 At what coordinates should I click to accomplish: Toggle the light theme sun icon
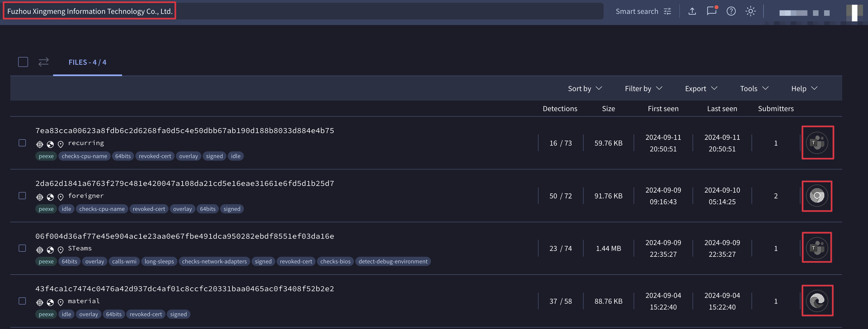tap(750, 11)
